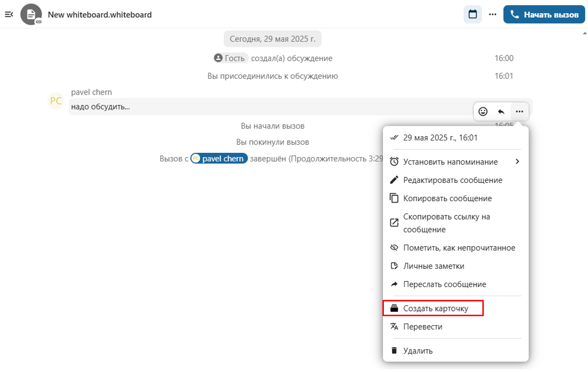The height and width of the screenshot is (373, 588).
Task: Click Удалить to delete the message
Action: 417,351
